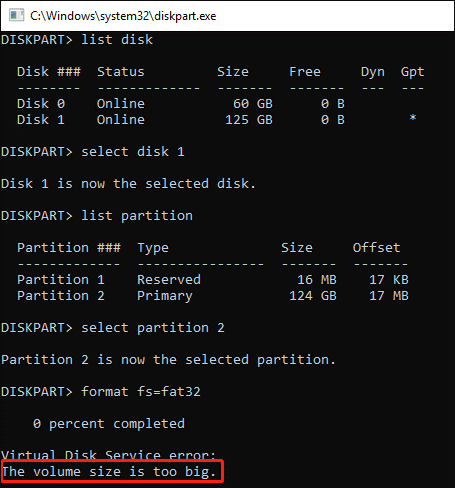Image resolution: width=455 pixels, height=488 pixels.
Task: Click the asterisk under Gpt column
Action: click(x=413, y=118)
